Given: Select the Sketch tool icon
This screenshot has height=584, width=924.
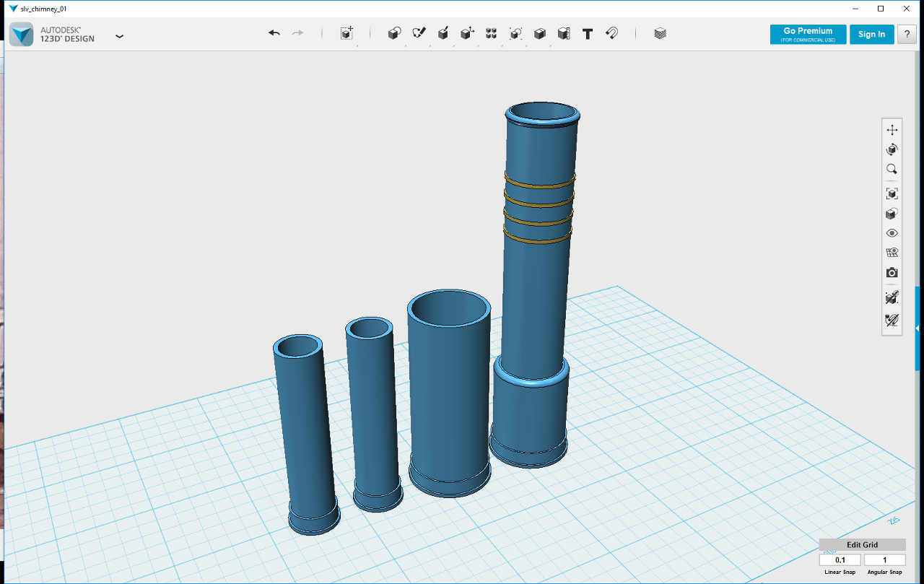Looking at the screenshot, I should [419, 33].
